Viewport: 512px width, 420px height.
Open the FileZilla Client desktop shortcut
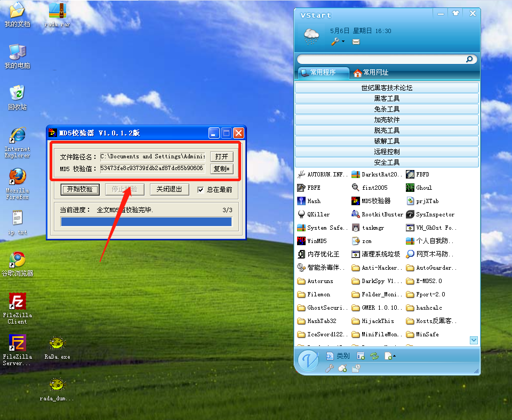coord(17,309)
